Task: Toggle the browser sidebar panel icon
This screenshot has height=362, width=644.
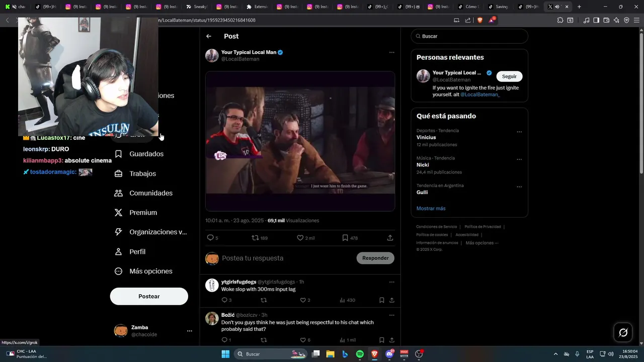Action: tap(596, 20)
